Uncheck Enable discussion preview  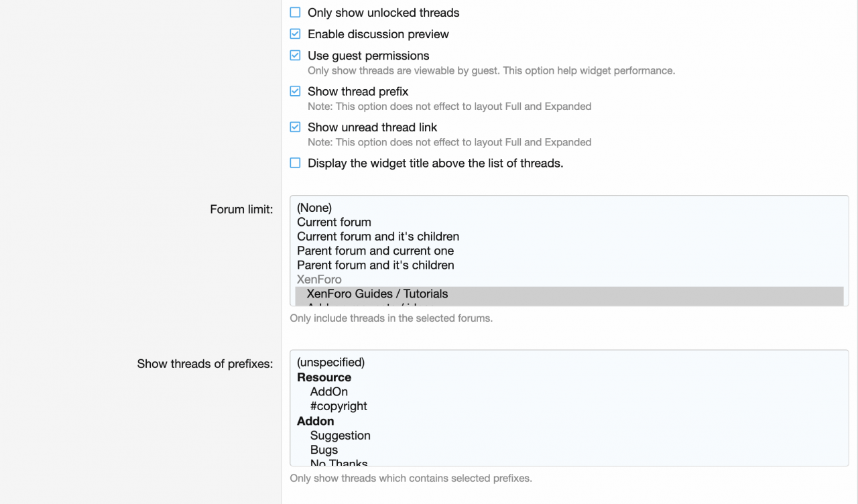[295, 34]
